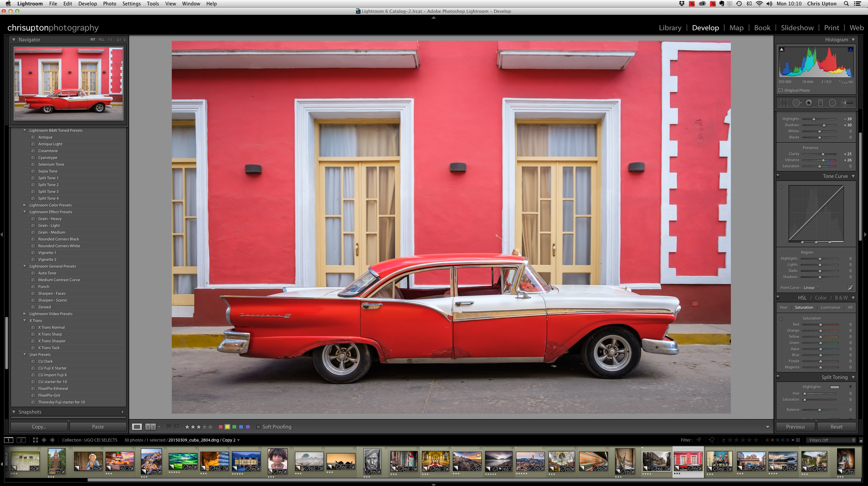
Task: Show second window display button 2
Action: tap(21, 440)
